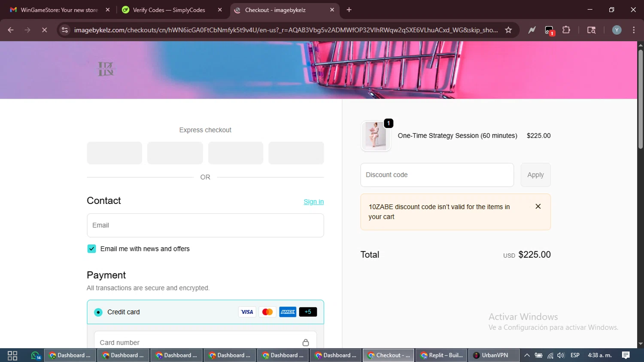Open taskbar clock showing 4:38 a. m.
The height and width of the screenshot is (362, 644).
(599, 356)
